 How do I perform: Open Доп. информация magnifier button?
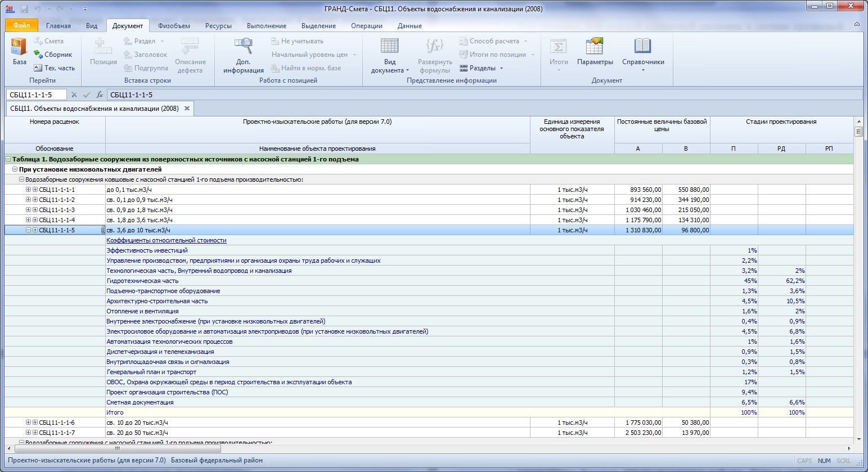[244, 56]
